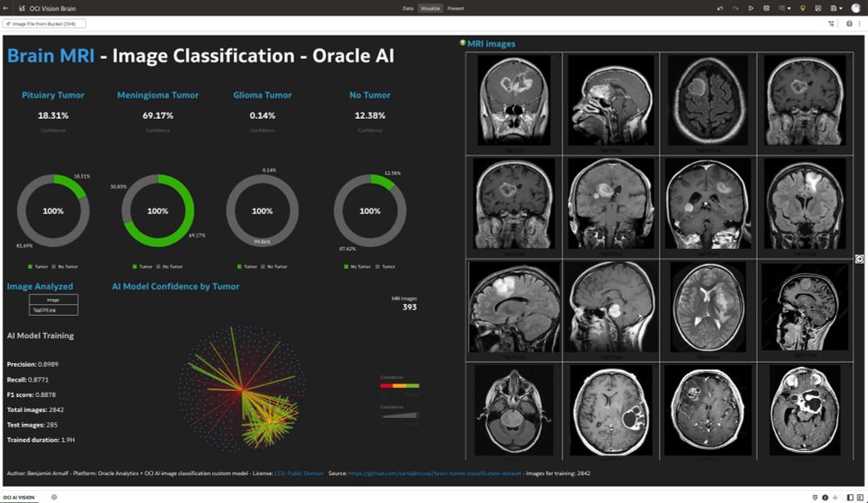Refresh data using the toolbar refresh icon
Image resolution: width=868 pixels, height=503 pixels.
pos(766,9)
